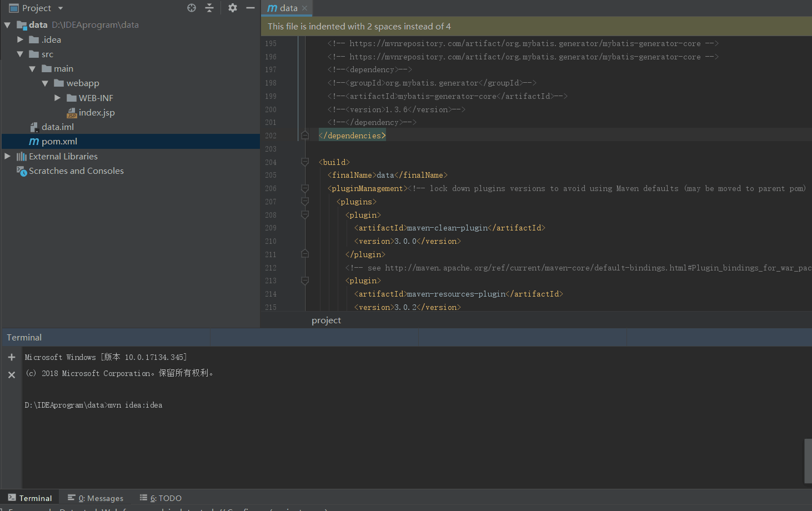Click the closing dependencies tag
Image resolution: width=812 pixels, height=511 pixels.
(x=352, y=136)
